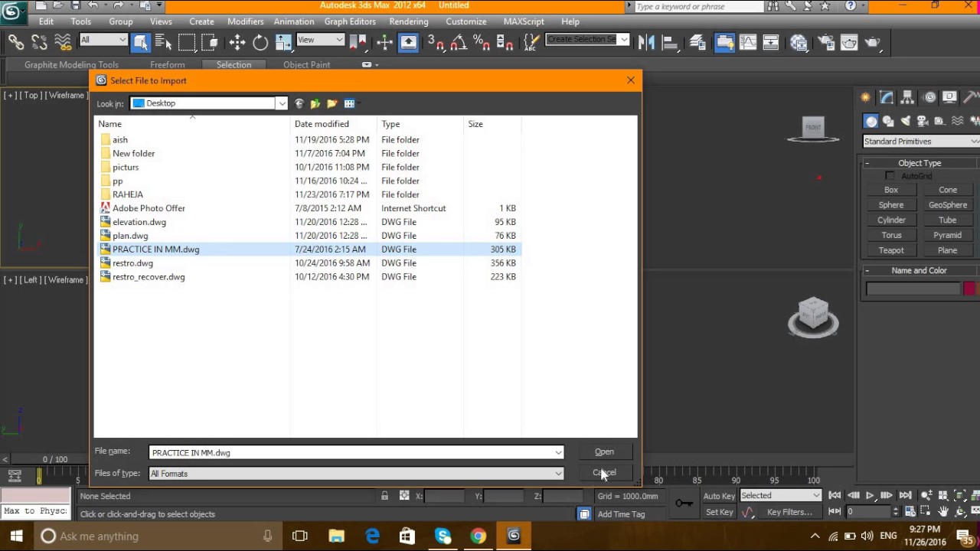
Task: Open the reference coordinate system View dropdown
Action: click(320, 40)
